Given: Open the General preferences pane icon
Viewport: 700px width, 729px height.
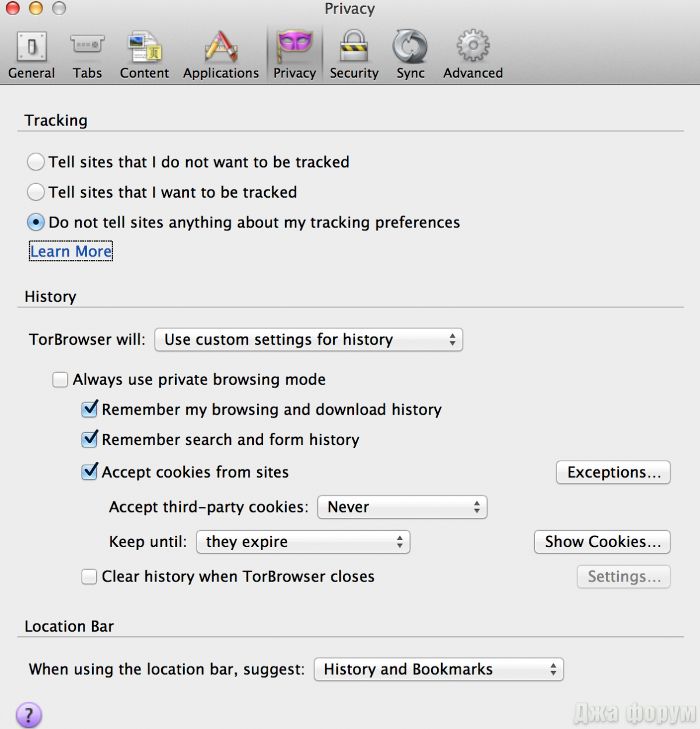Looking at the screenshot, I should [x=32, y=48].
